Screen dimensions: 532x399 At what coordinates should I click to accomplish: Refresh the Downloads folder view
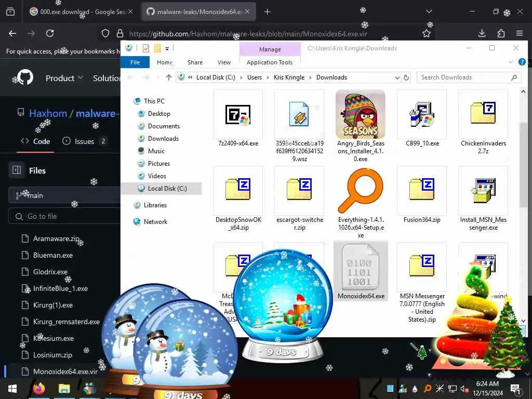pos(406,78)
